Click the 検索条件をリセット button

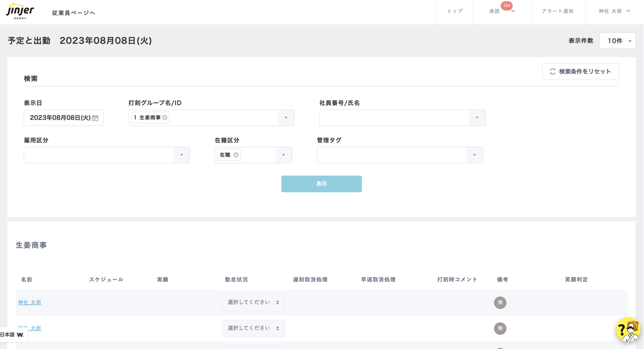(580, 72)
